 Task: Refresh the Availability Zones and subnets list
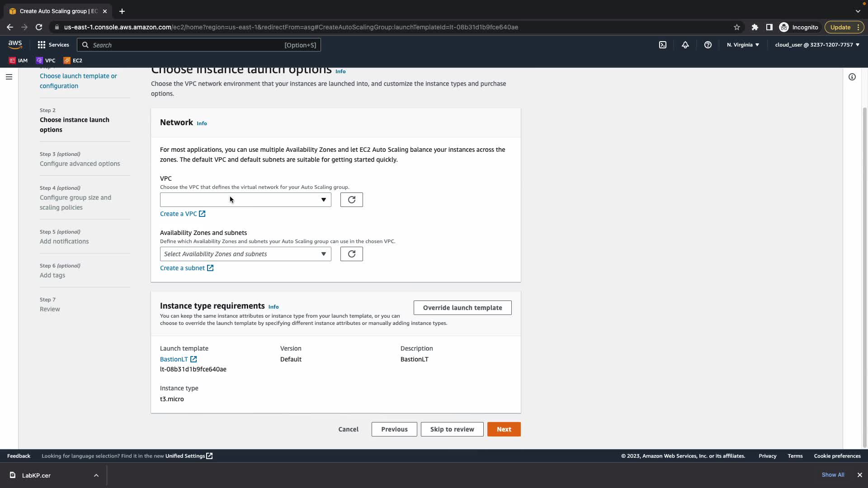tap(351, 254)
